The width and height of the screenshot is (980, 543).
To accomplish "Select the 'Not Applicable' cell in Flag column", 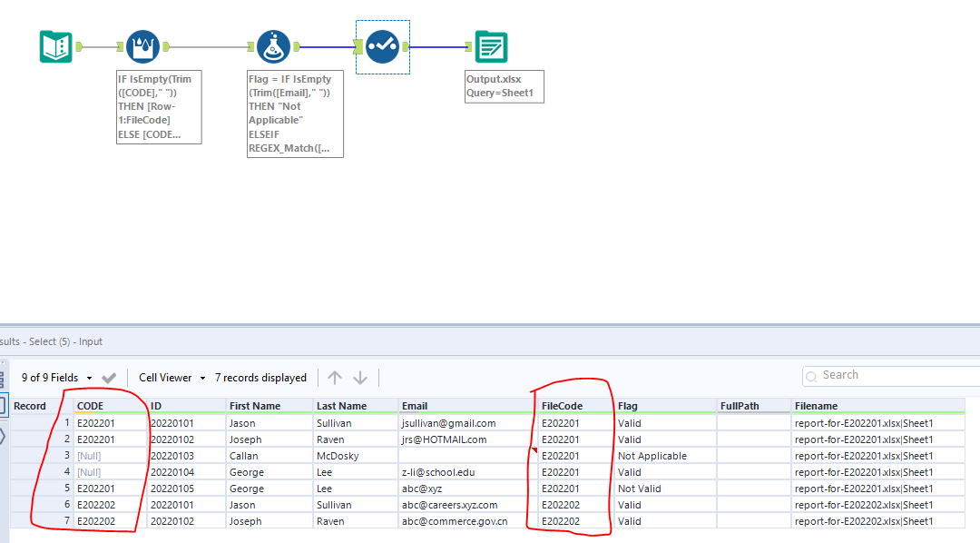I will (652, 456).
